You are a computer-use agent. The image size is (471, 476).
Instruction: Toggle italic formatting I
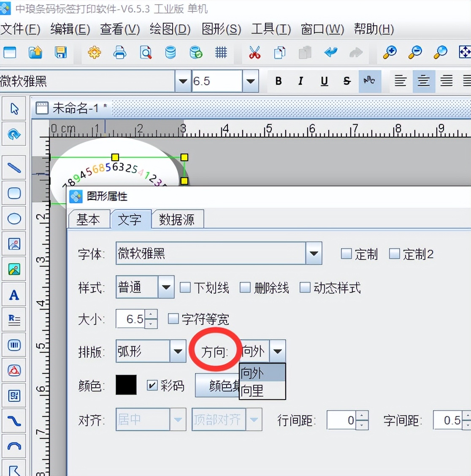300,81
